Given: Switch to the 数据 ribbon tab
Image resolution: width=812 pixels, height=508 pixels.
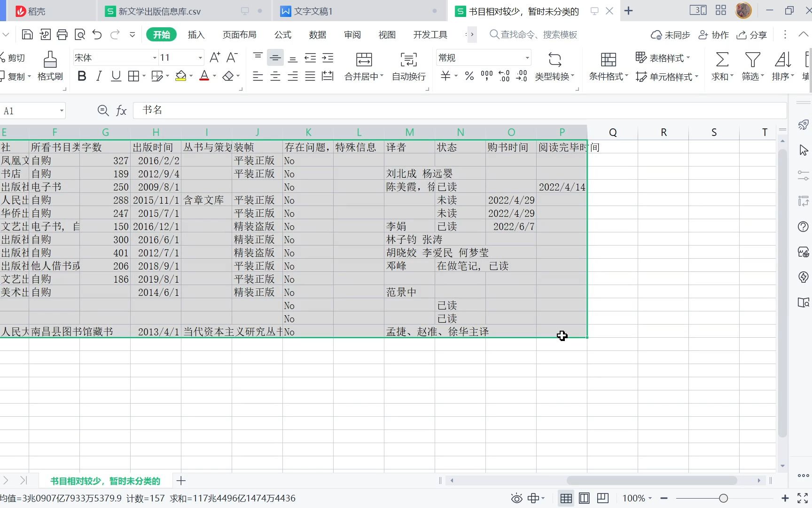Looking at the screenshot, I should 317,34.
